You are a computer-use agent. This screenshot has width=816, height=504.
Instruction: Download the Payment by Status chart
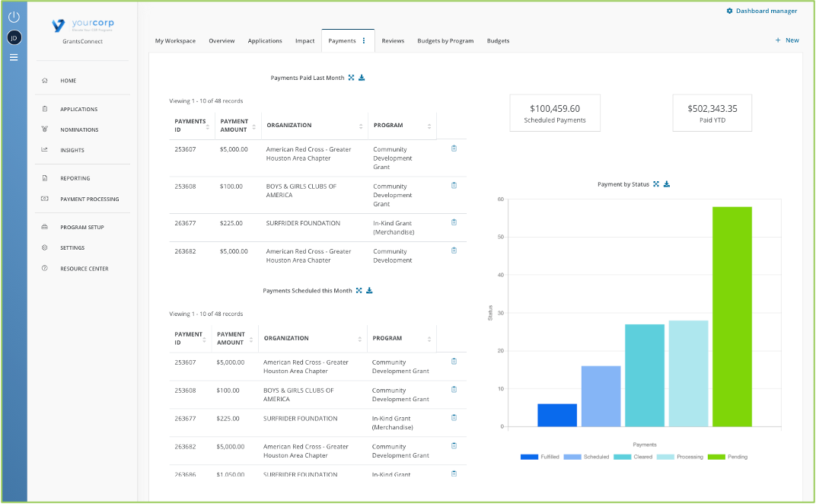pyautogui.click(x=666, y=183)
